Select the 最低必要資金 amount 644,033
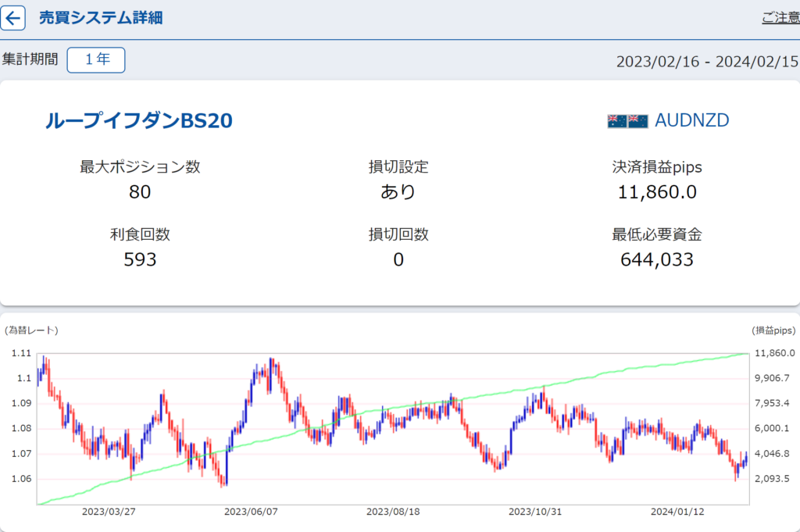This screenshot has height=532, width=800. tap(657, 259)
